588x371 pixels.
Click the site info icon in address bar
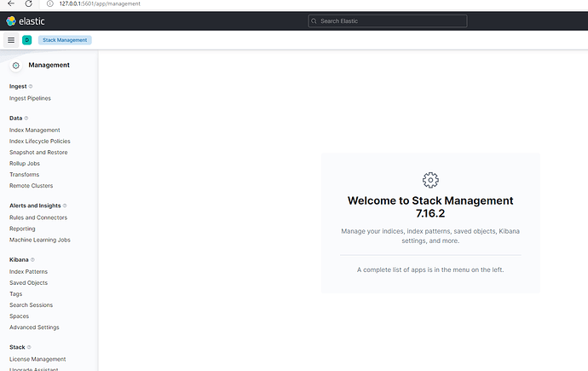tap(50, 3)
